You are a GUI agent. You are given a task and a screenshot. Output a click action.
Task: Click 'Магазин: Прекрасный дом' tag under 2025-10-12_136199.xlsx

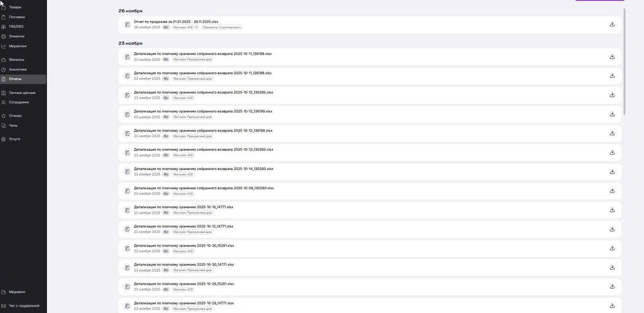193,117
